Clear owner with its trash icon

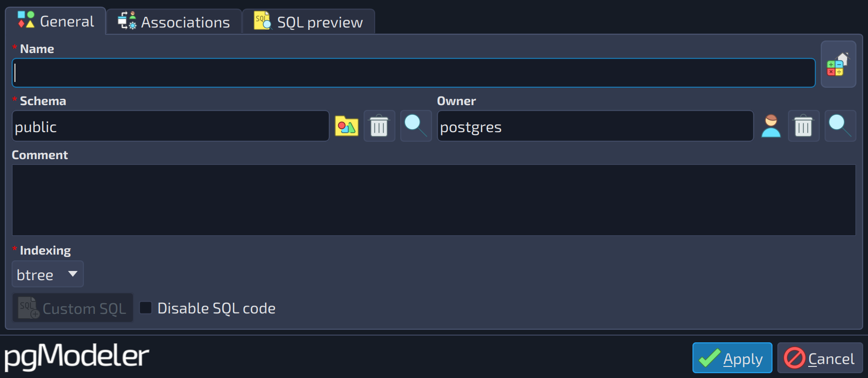(803, 126)
